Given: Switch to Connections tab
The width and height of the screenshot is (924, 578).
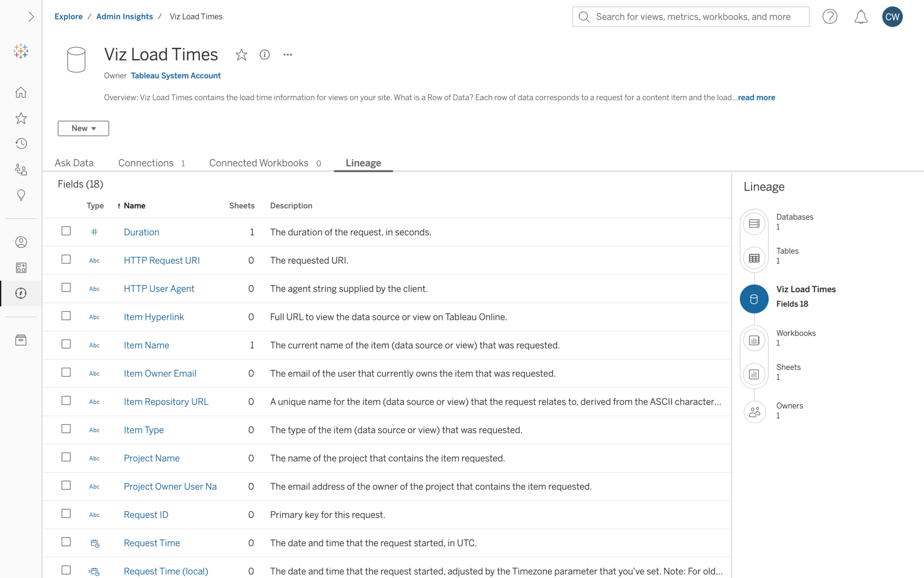Looking at the screenshot, I should (x=152, y=163).
